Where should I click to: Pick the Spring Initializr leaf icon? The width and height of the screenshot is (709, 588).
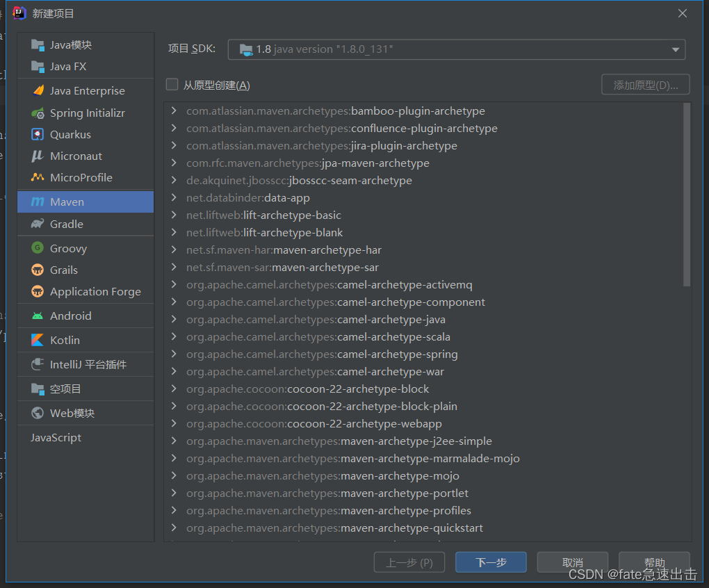(38, 113)
